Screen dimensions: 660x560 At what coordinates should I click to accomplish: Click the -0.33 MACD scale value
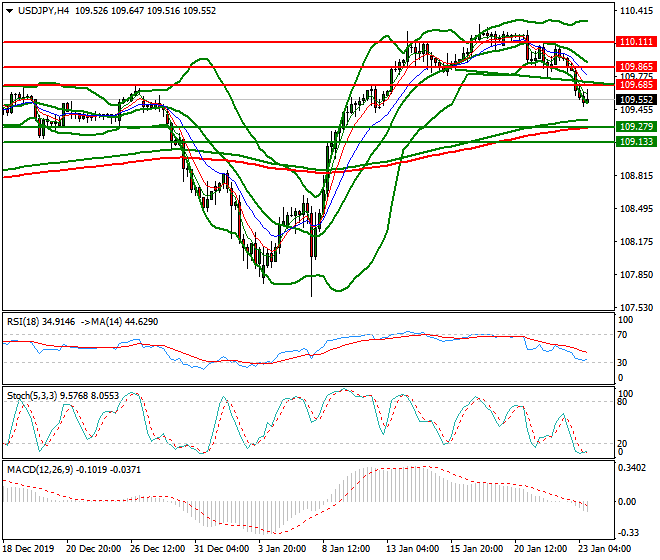coord(627,533)
